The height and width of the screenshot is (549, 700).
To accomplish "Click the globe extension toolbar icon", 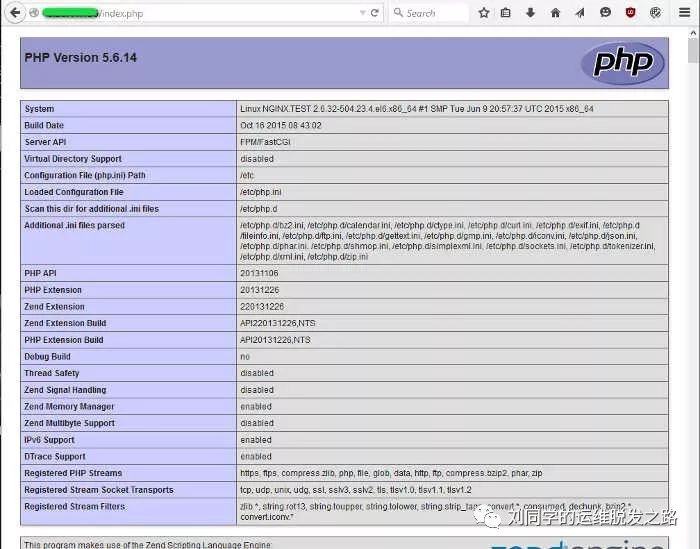I will coord(655,12).
